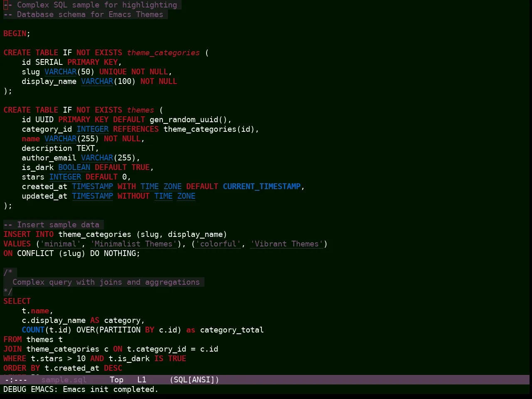Click the BOOLEAN type keyword
Viewport: 532px width, 399px height.
tap(74, 167)
